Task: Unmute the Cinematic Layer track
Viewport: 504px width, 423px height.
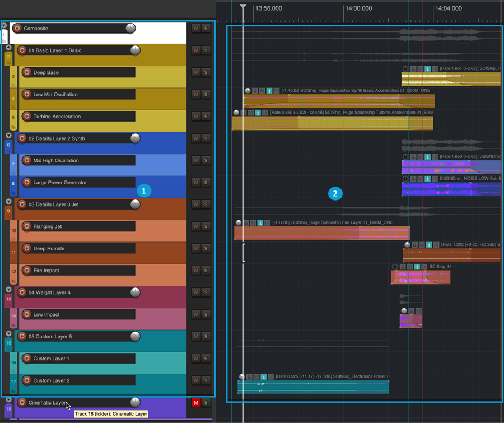Action: [196, 402]
